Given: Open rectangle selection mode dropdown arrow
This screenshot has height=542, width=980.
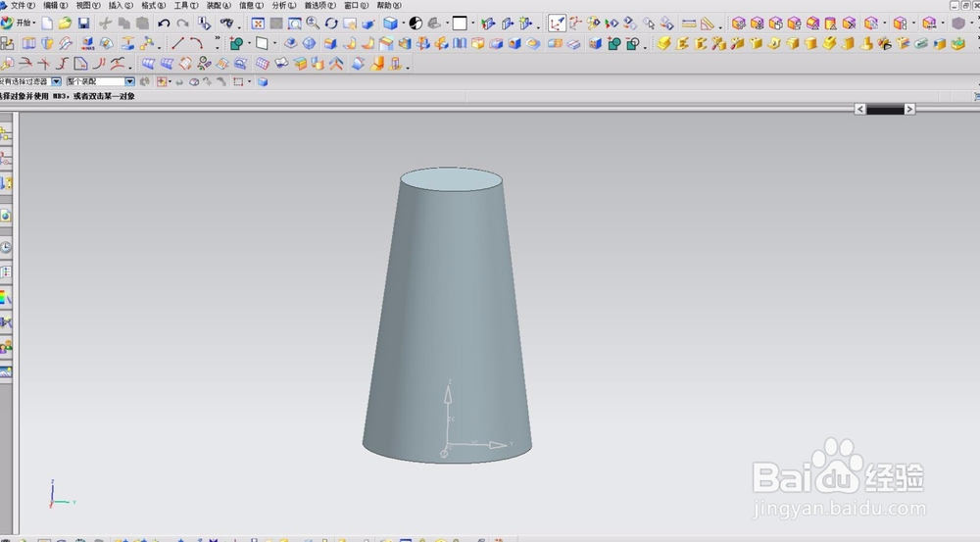Looking at the screenshot, I should click(249, 81).
